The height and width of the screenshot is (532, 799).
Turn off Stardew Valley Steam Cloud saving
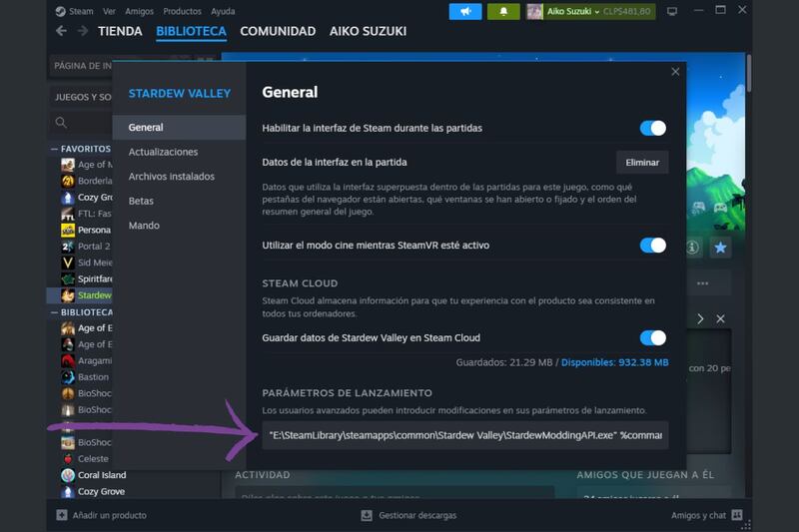pos(652,337)
